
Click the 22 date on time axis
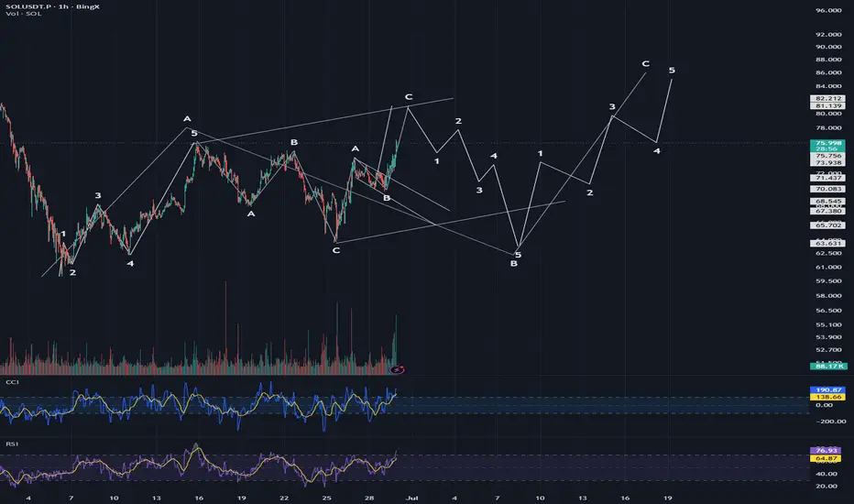point(284,498)
